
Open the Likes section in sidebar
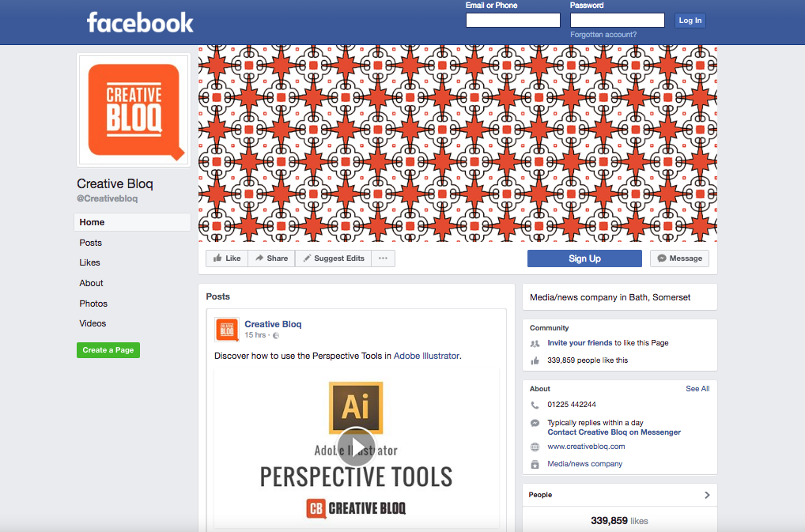[x=89, y=262]
